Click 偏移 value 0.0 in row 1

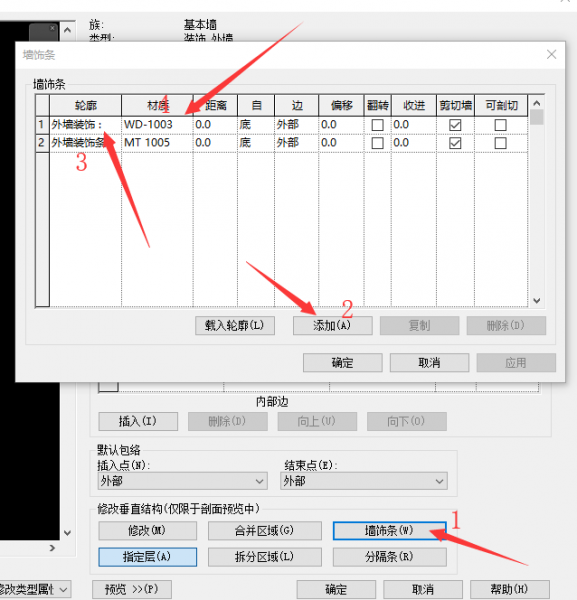click(x=341, y=125)
